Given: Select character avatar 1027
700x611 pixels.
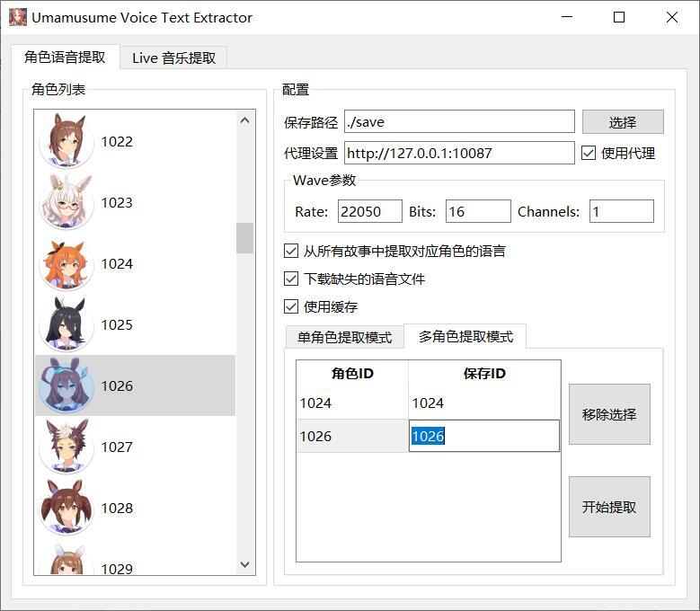Looking at the screenshot, I should click(x=66, y=447).
